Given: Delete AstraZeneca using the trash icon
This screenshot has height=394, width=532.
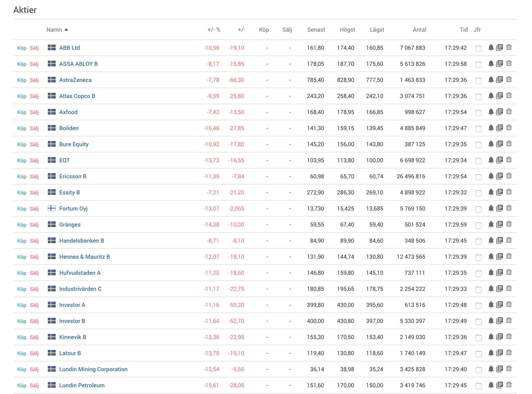Looking at the screenshot, I should click(509, 79).
